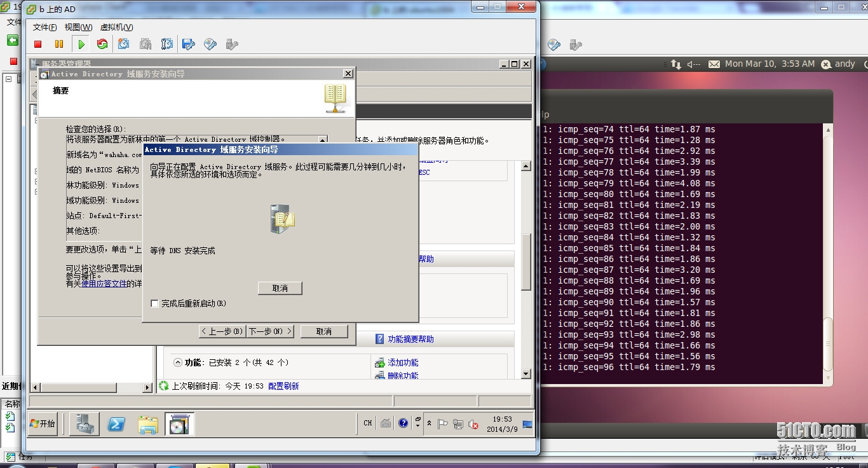This screenshot has height=468, width=868.
Task: Connect CD/DVD device icon in VM toolbar
Action: 210,44
